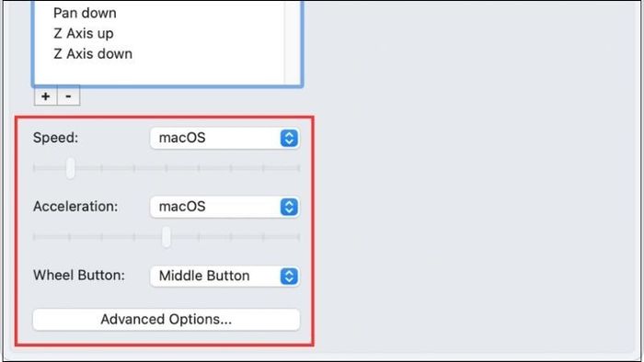Click the plus button below the list
Image resolution: width=644 pixels, height=362 pixels.
click(46, 96)
